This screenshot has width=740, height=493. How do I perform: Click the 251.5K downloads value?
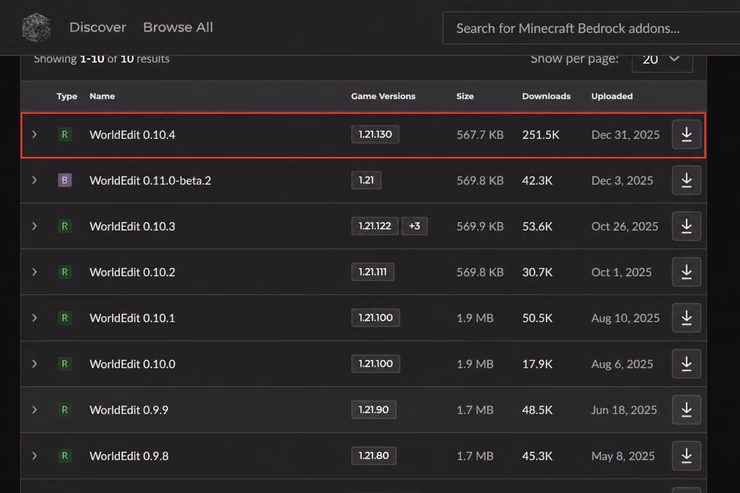coord(541,135)
